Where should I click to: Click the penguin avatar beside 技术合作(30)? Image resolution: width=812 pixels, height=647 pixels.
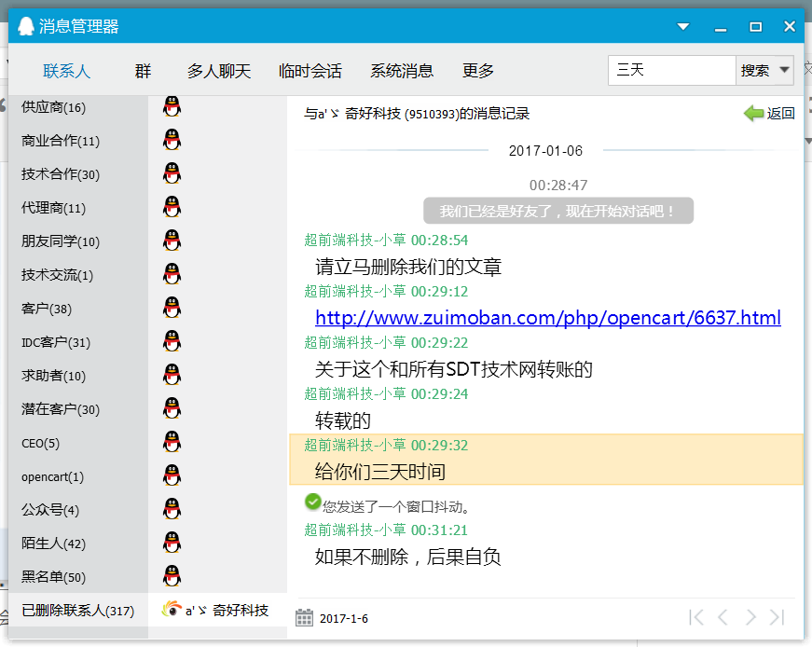click(x=172, y=173)
